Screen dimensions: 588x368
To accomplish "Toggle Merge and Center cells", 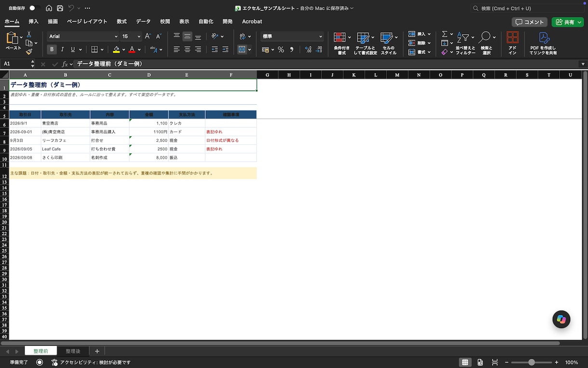I will pyautogui.click(x=242, y=49).
